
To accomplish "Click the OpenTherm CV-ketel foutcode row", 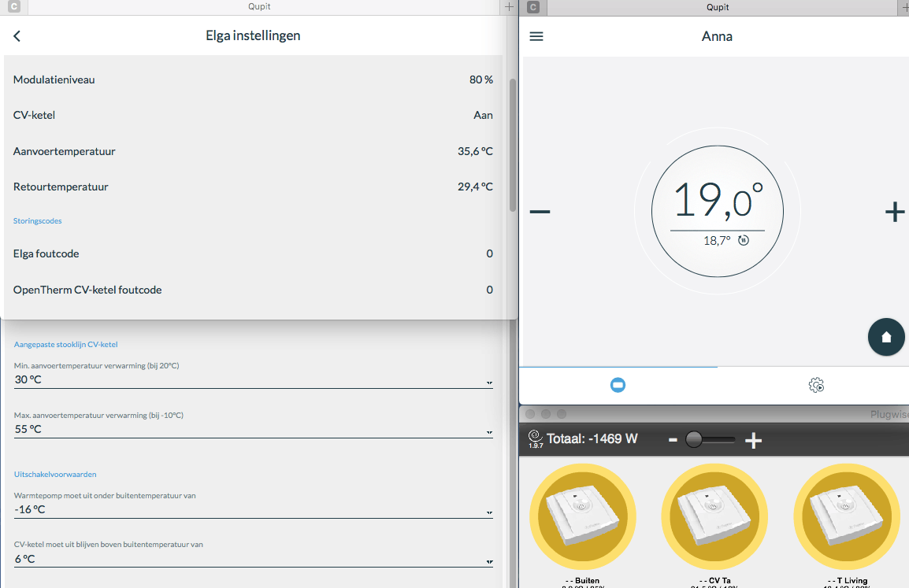I will click(x=254, y=290).
